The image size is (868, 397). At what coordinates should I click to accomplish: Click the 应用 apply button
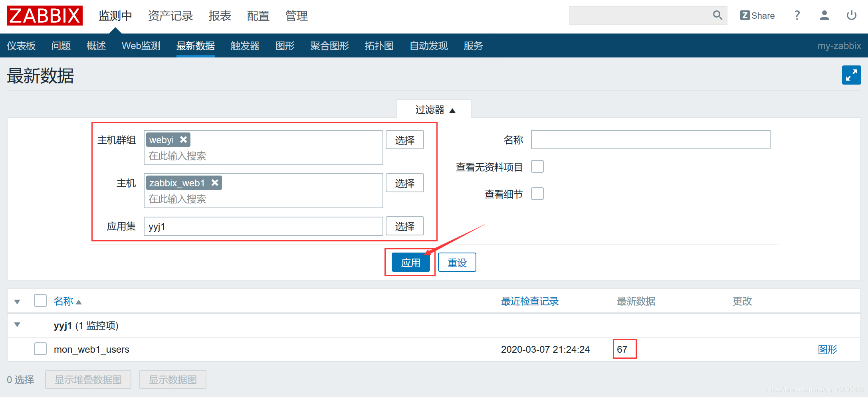coord(411,263)
